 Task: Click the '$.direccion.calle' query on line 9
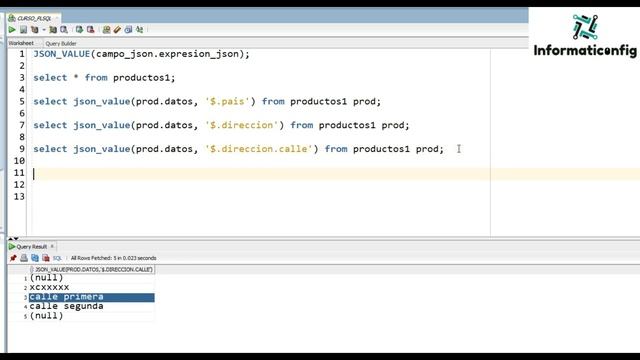click(x=238, y=149)
